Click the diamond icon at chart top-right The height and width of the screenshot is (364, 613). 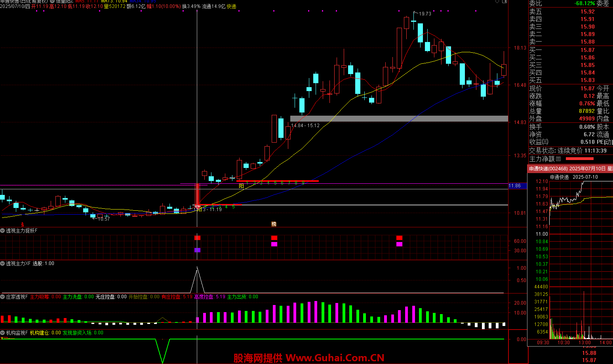[497, 2]
